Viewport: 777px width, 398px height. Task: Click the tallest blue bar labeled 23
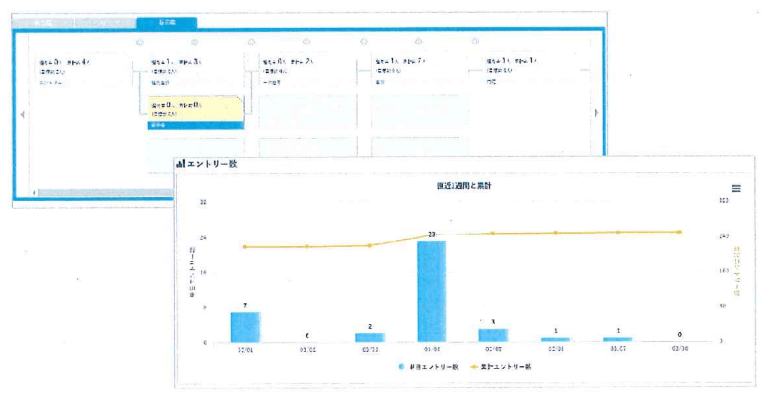click(432, 291)
